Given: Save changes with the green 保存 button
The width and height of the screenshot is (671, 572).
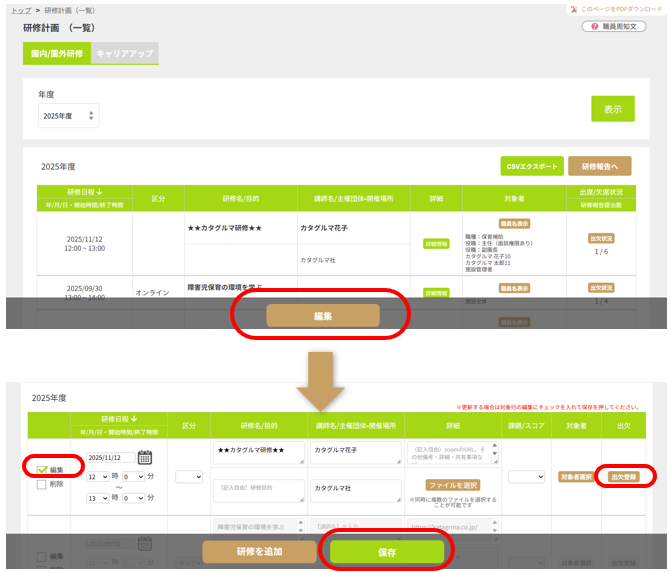Looking at the screenshot, I should (387, 552).
